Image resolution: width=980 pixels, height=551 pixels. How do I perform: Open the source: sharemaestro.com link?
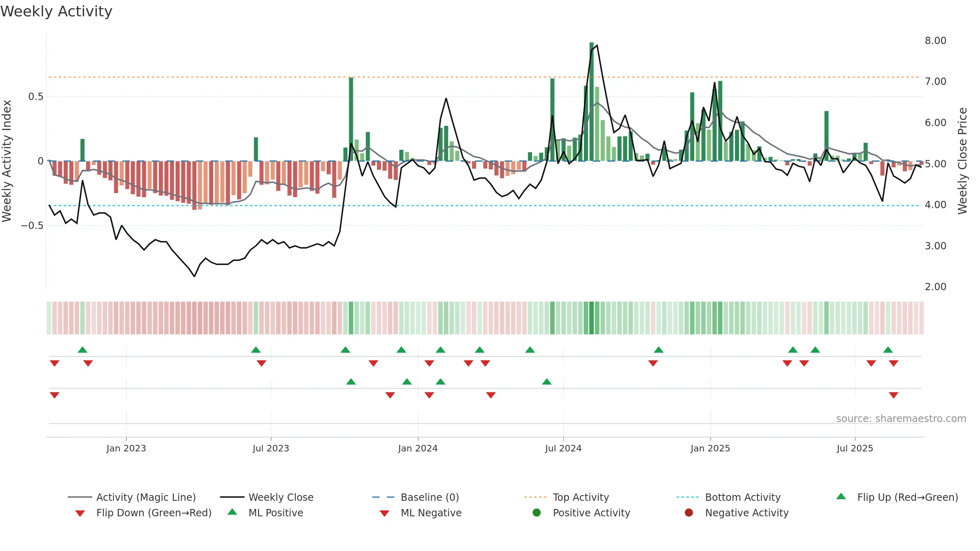point(901,419)
